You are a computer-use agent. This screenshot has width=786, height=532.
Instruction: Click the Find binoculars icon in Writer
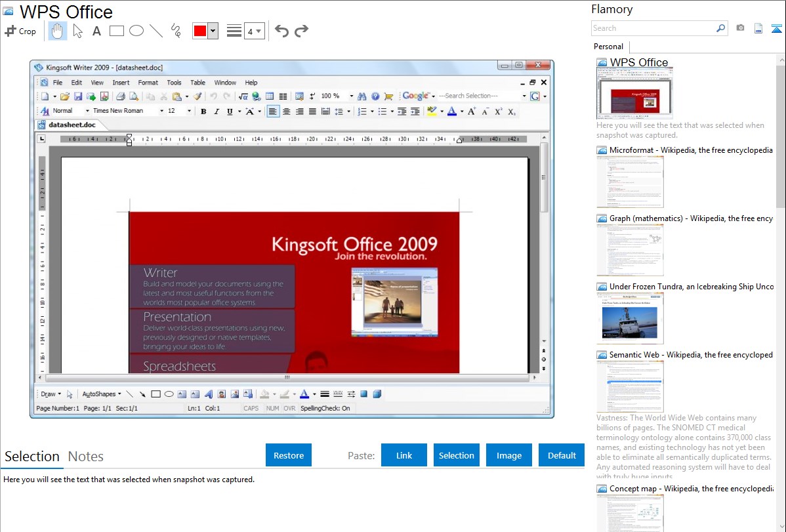362,96
